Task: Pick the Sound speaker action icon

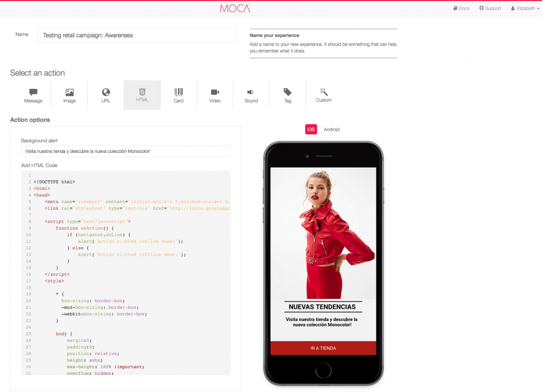Action: [x=251, y=95]
